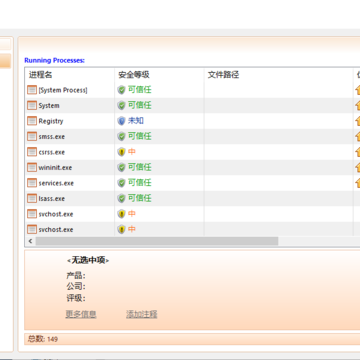This screenshot has height=360, width=360.
Task: Click the green shield icon for lsass.exe
Action: point(121,199)
